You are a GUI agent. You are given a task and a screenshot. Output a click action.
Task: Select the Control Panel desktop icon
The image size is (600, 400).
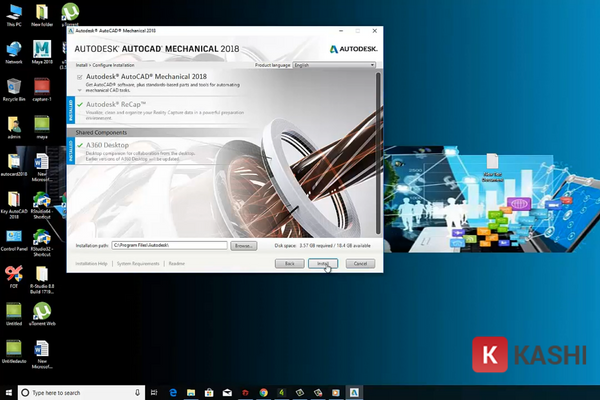[x=14, y=233]
